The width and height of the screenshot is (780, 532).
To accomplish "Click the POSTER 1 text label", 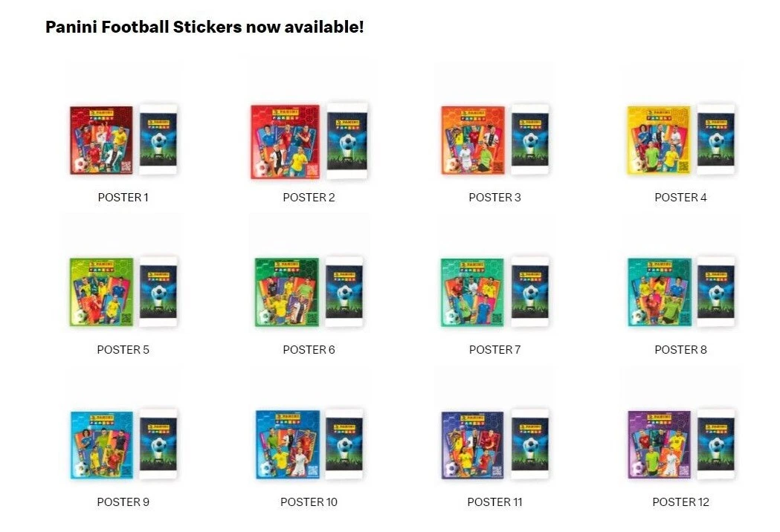I will tap(123, 198).
